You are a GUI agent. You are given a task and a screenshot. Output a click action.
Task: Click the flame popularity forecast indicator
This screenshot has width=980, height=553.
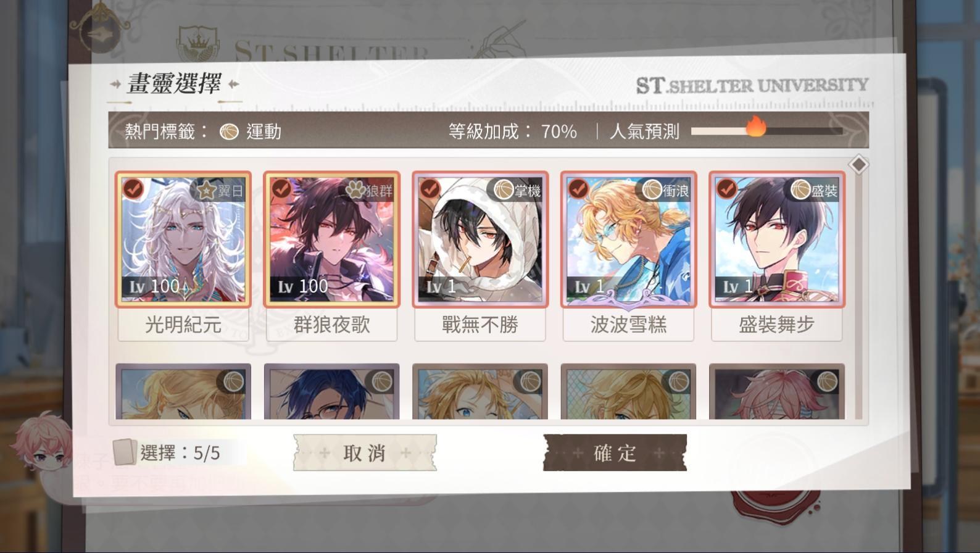(x=756, y=127)
